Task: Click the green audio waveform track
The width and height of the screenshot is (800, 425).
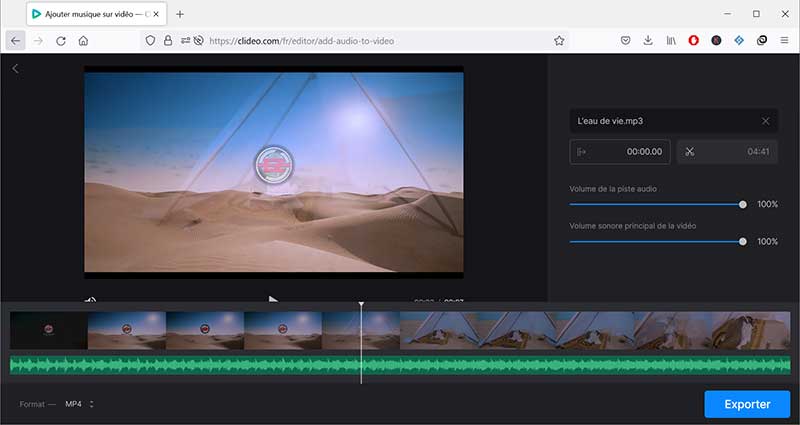Action: tap(400, 365)
